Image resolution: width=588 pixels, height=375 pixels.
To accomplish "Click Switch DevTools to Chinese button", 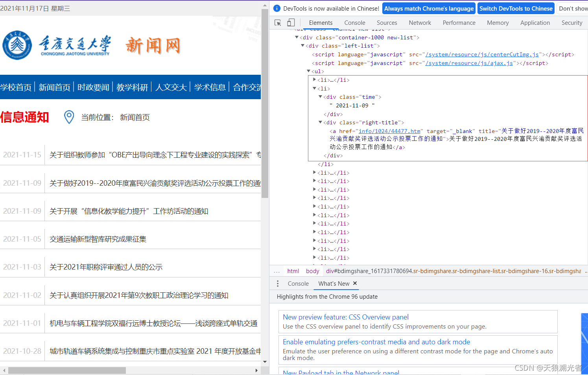I will [x=516, y=8].
